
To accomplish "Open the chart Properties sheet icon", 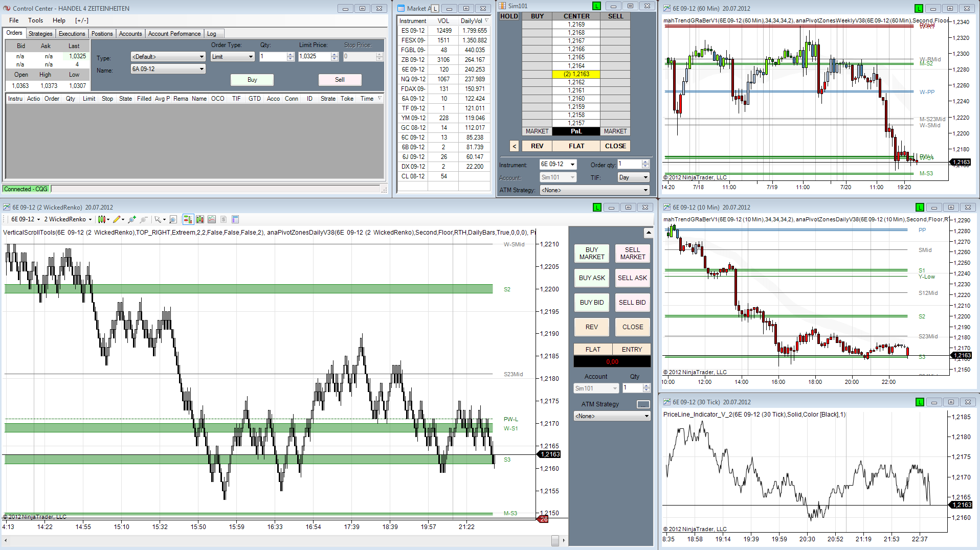I will (235, 219).
